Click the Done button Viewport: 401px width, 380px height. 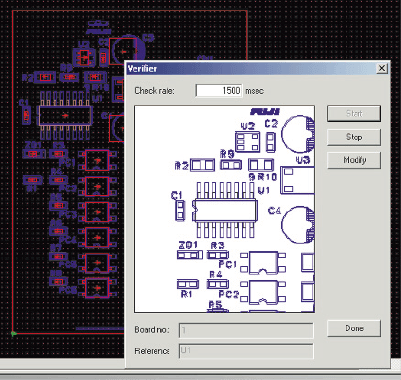tap(354, 328)
